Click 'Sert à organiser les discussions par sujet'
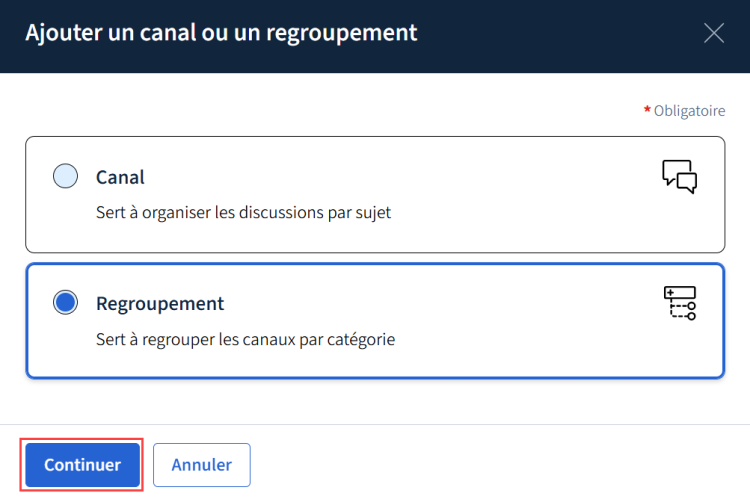The image size is (750, 502). [x=243, y=212]
